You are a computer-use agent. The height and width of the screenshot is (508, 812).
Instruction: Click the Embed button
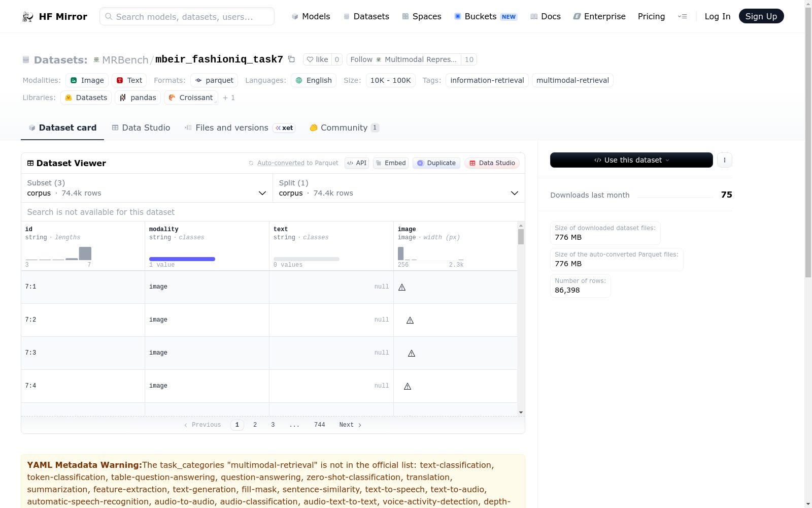(x=391, y=163)
